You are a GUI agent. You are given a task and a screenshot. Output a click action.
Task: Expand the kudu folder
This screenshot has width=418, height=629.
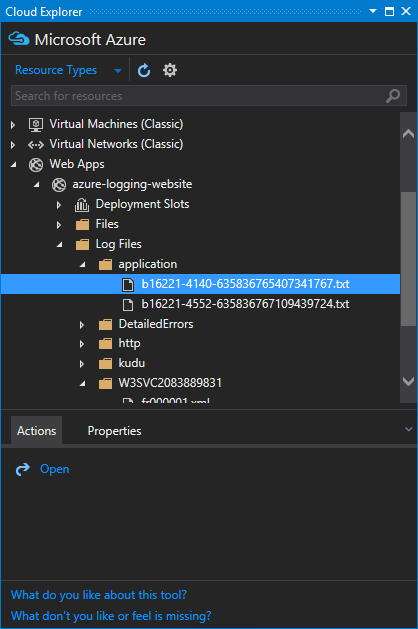(x=82, y=364)
